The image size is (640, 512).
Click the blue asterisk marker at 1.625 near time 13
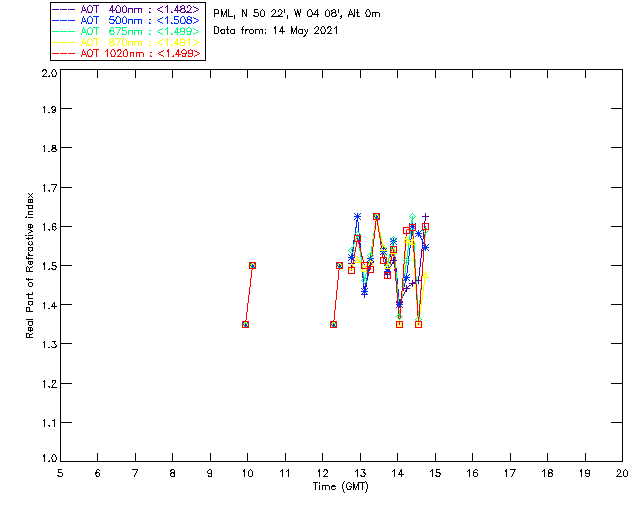tap(358, 216)
